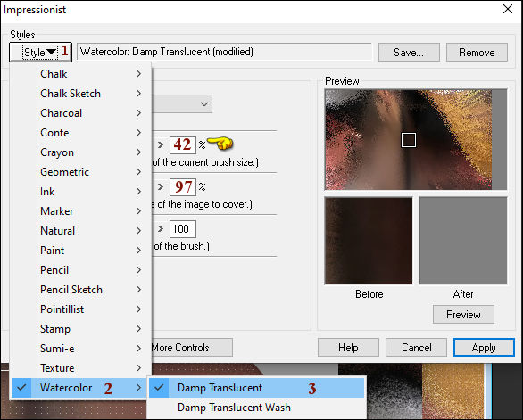Click the Save... button
The width and height of the screenshot is (523, 420).
point(409,52)
